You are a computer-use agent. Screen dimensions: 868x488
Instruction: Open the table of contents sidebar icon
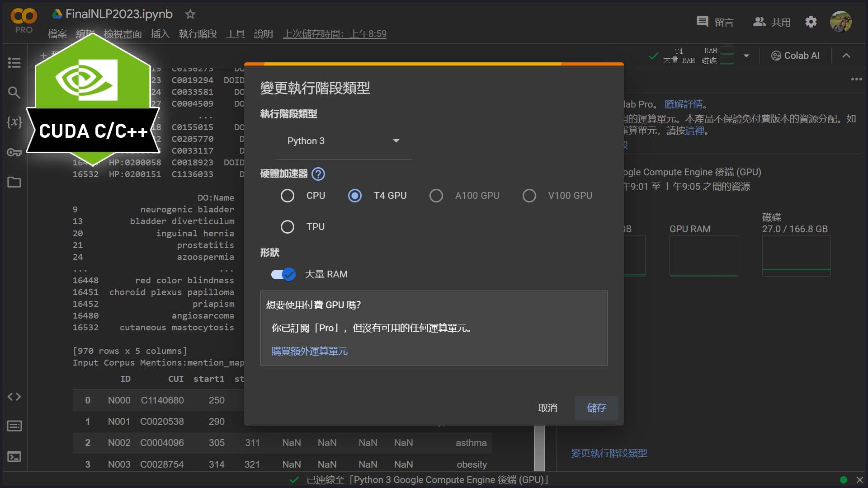14,63
